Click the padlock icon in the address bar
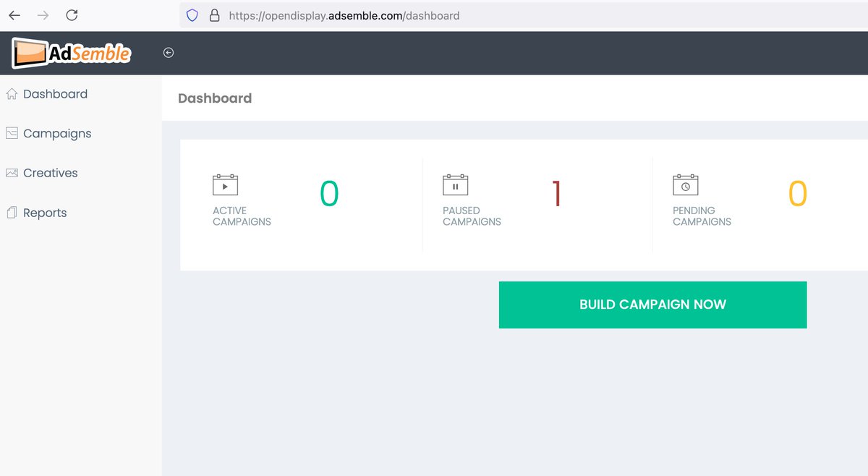This screenshot has width=868, height=476. click(x=214, y=15)
